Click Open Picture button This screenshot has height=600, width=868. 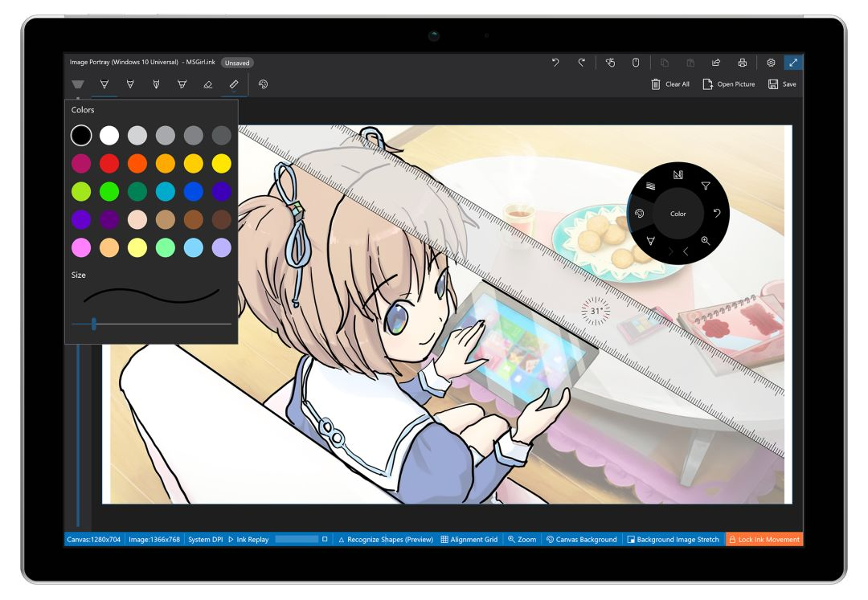[x=728, y=84]
